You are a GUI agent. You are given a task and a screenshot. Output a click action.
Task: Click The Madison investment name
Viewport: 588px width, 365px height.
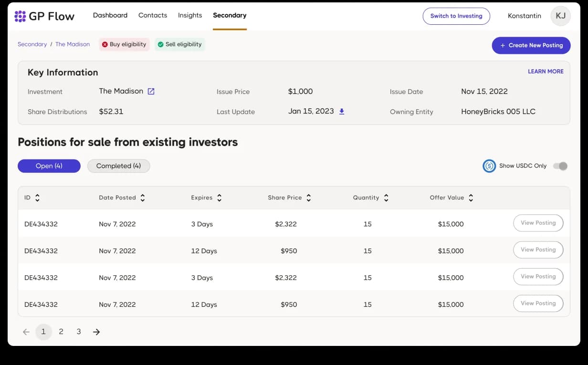tap(121, 91)
